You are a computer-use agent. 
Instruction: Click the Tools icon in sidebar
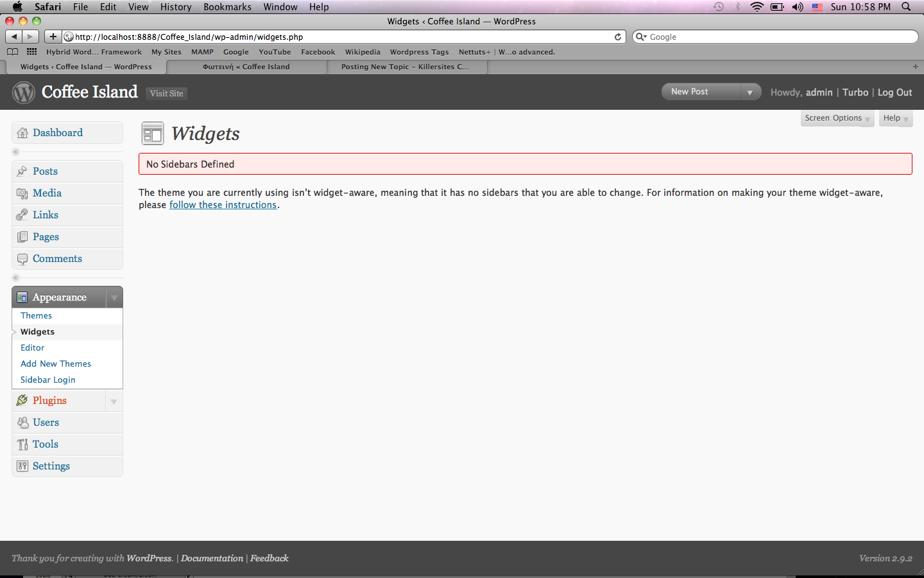tap(22, 444)
